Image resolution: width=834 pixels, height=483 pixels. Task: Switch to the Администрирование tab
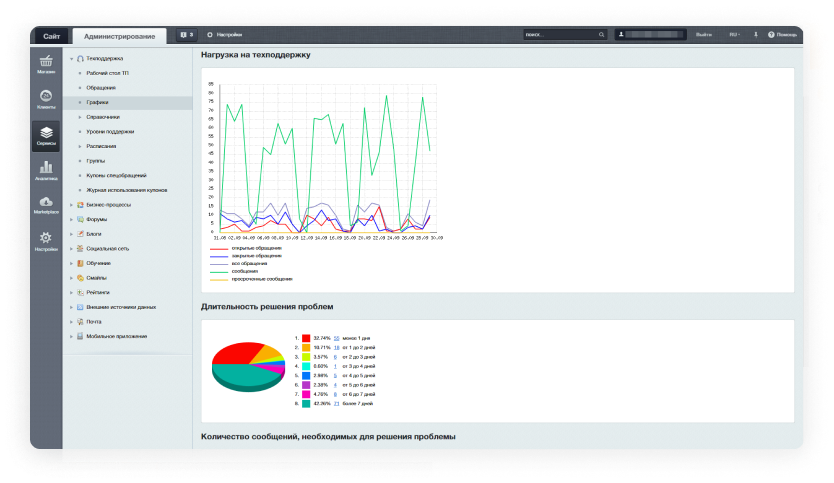tap(120, 36)
